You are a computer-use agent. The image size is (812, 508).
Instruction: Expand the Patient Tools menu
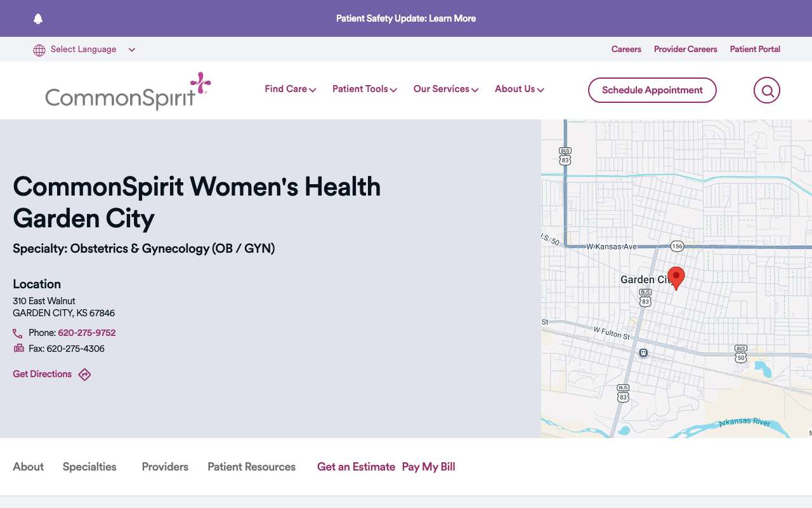[x=365, y=90]
